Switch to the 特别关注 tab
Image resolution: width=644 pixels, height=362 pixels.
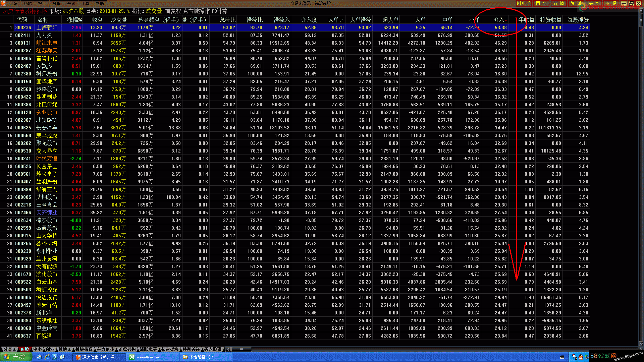click(191, 349)
